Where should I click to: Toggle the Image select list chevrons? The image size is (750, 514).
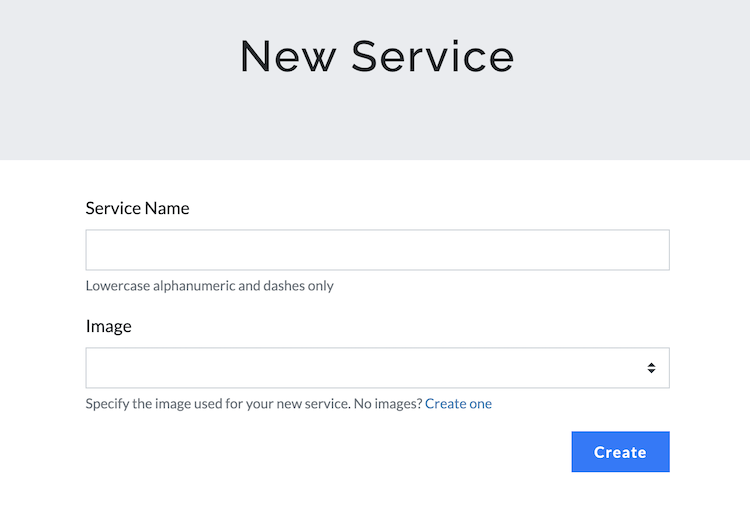(651, 368)
